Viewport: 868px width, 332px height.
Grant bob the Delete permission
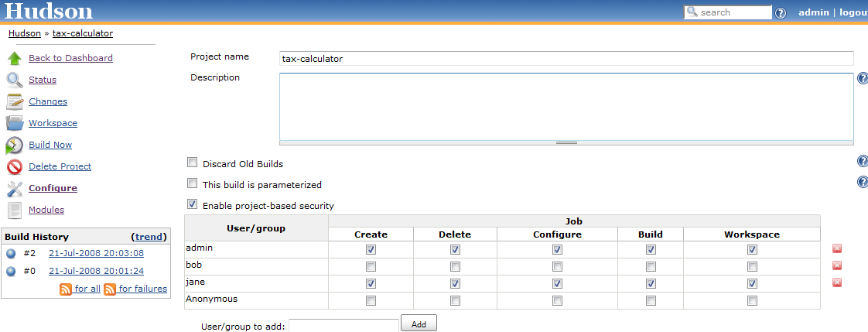455,267
